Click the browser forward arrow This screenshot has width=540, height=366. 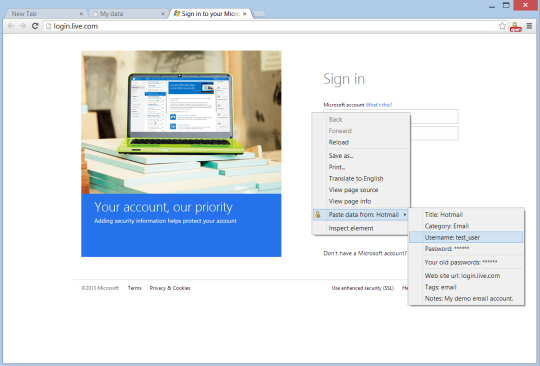(23, 26)
